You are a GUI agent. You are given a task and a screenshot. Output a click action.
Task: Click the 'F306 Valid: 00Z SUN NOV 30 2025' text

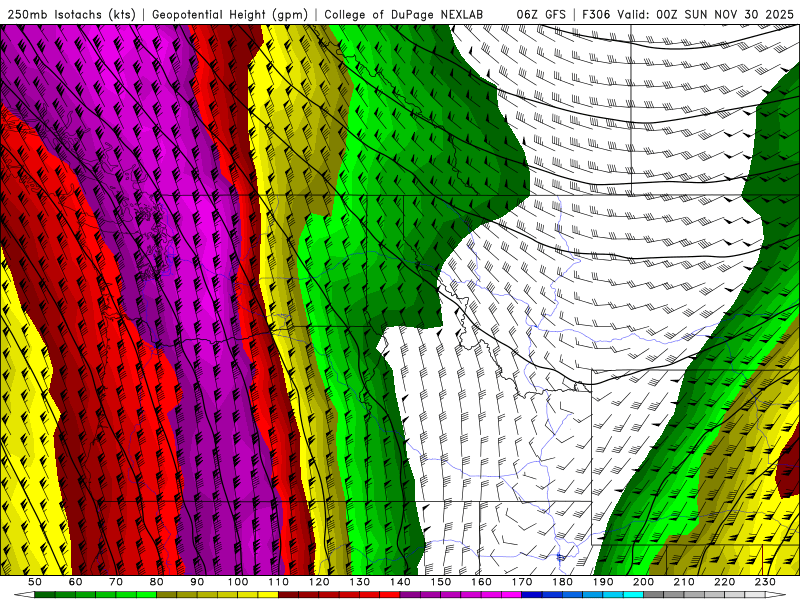pyautogui.click(x=688, y=15)
